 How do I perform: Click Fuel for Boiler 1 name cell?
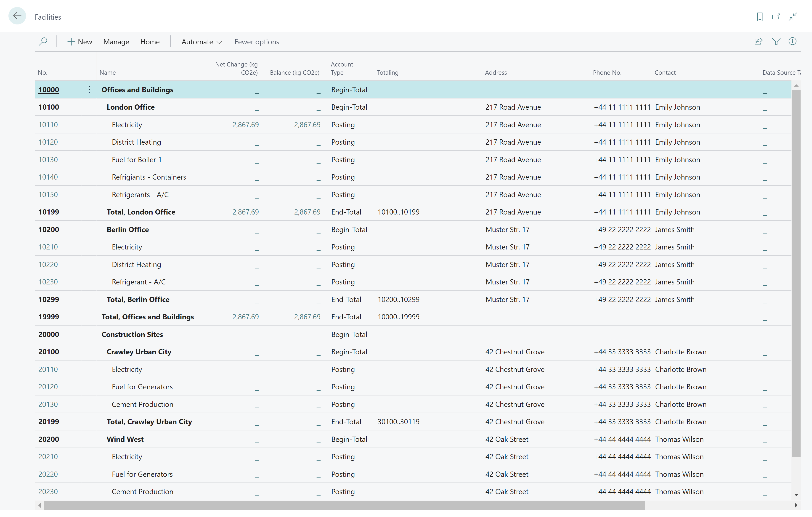(x=137, y=159)
